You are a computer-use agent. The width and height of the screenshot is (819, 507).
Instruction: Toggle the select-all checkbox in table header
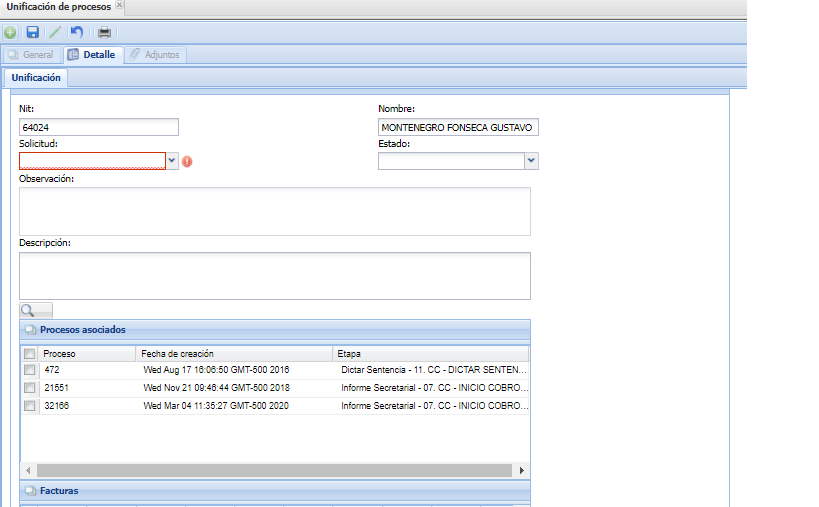pyautogui.click(x=30, y=354)
